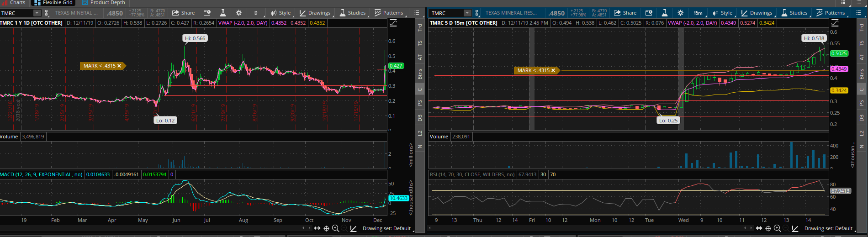Open Drawing set: Default selector on right chart

[828, 228]
